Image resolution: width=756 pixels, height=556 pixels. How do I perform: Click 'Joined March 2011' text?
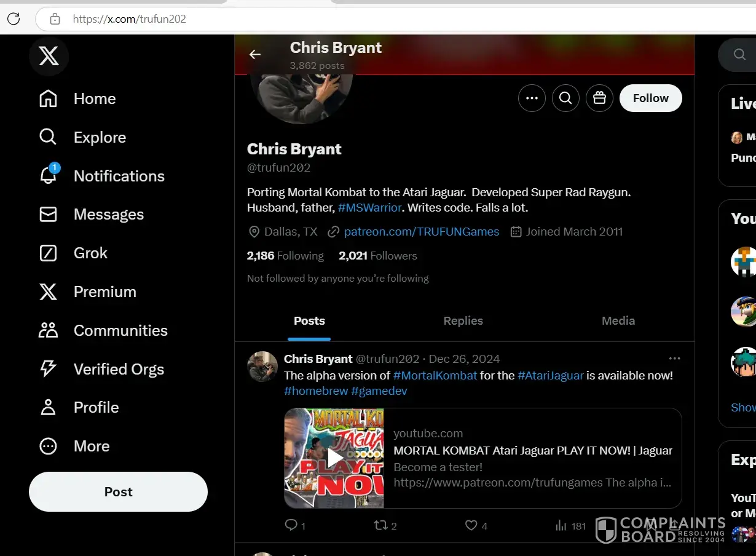coord(574,232)
